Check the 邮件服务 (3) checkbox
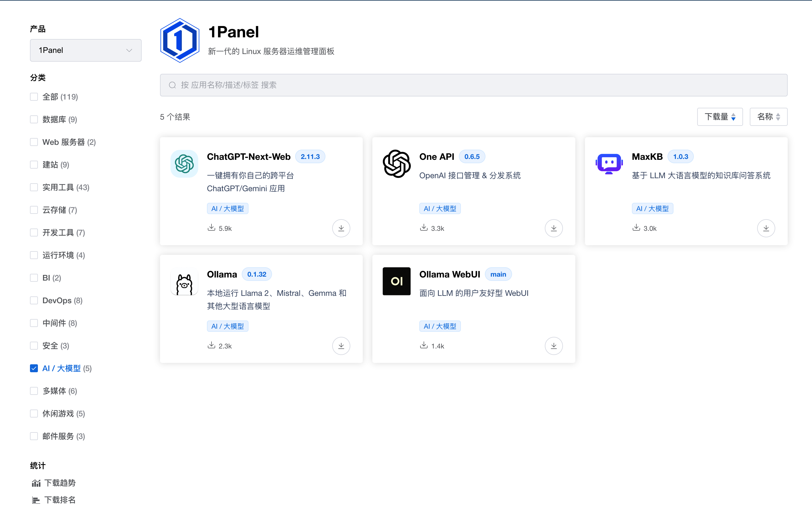812x521 pixels. [34, 436]
